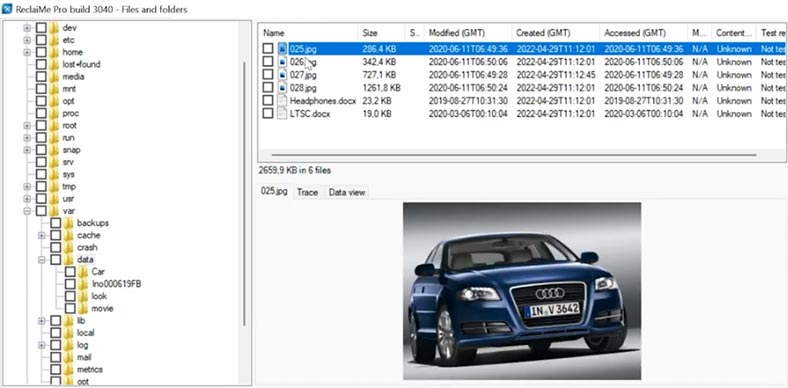Viewport: 788px width, 388px height.
Task: Sort by Modified (GMT) column header
Action: pyautogui.click(x=467, y=33)
